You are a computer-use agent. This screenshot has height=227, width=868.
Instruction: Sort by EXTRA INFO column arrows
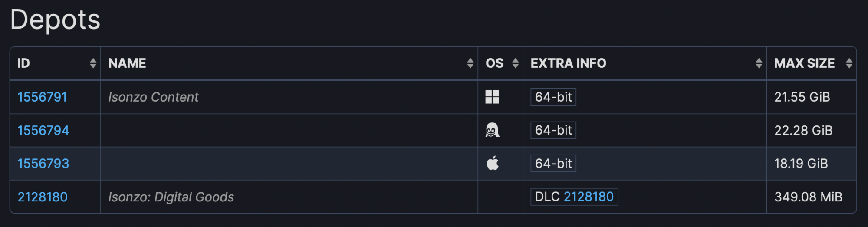coord(759,63)
